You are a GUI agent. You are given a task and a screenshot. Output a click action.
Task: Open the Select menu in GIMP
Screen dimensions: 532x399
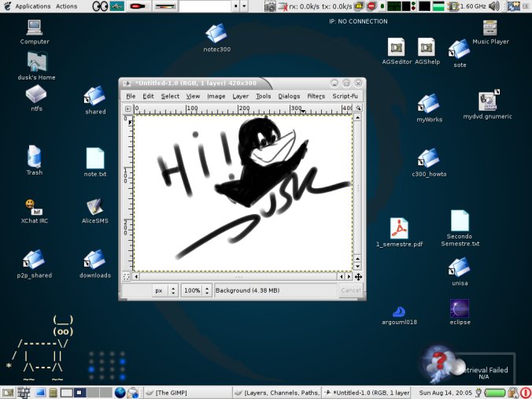(x=170, y=96)
